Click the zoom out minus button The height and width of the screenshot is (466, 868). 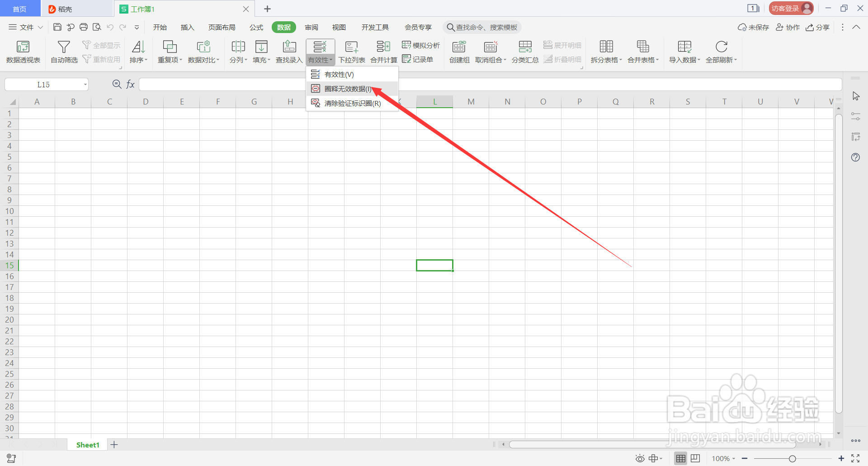(745, 458)
